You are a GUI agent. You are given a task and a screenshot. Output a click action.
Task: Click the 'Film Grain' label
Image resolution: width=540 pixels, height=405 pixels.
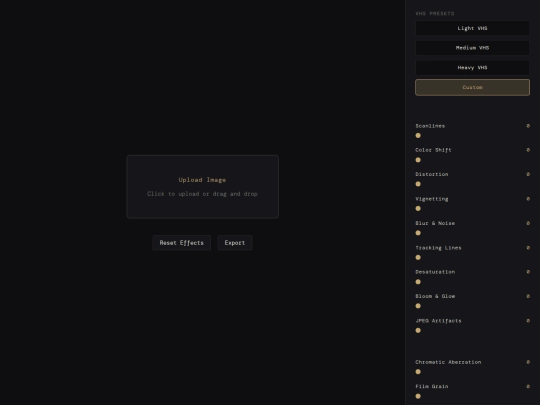pyautogui.click(x=432, y=386)
